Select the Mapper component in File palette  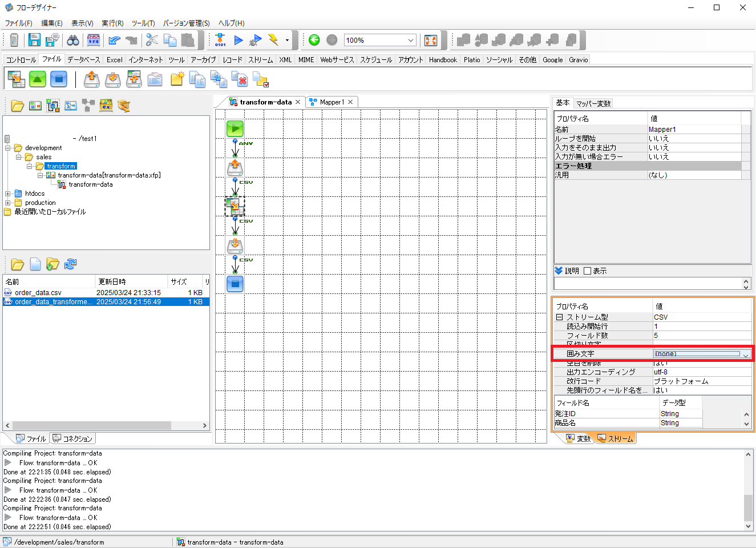point(16,79)
